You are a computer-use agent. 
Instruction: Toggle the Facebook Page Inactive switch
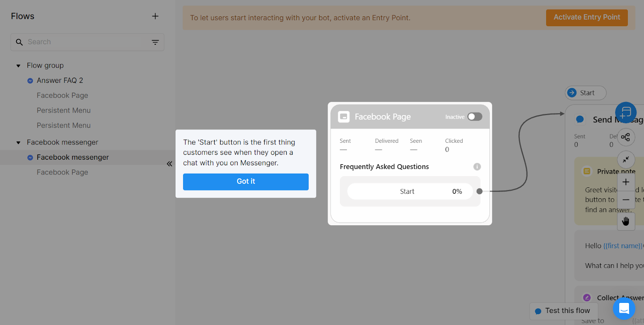[x=475, y=117]
